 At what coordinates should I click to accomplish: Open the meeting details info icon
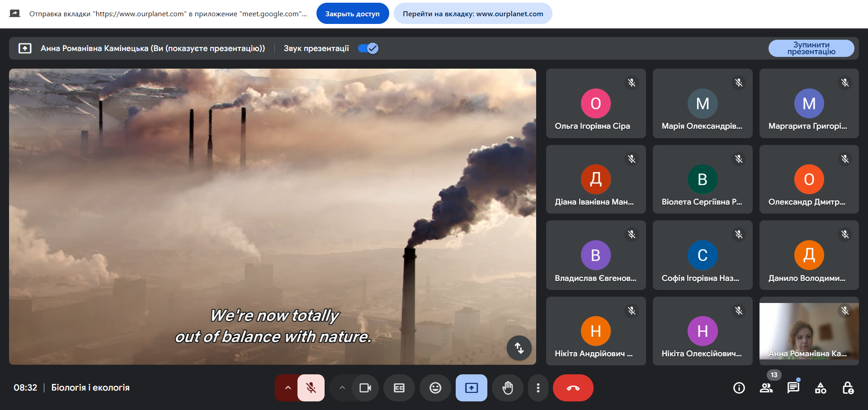tap(739, 388)
